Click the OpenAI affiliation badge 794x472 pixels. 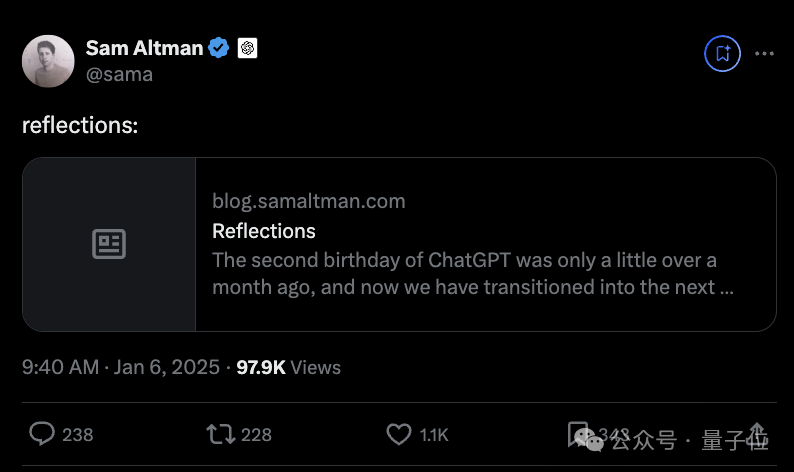[x=248, y=47]
